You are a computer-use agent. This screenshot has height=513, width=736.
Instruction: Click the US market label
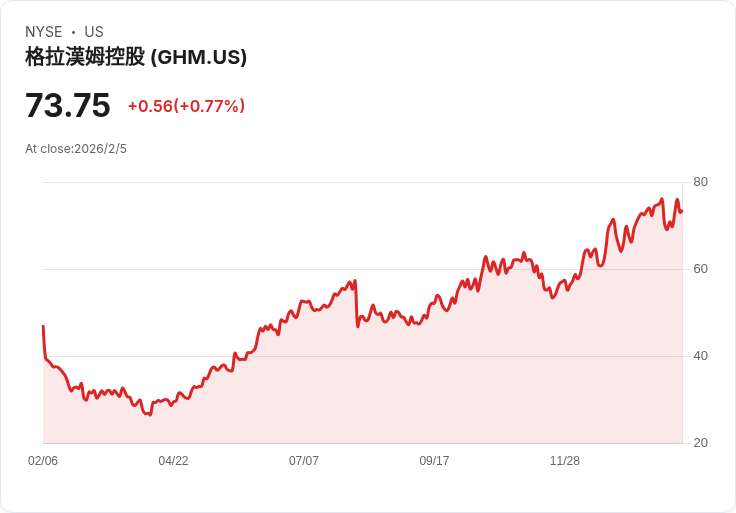(94, 32)
